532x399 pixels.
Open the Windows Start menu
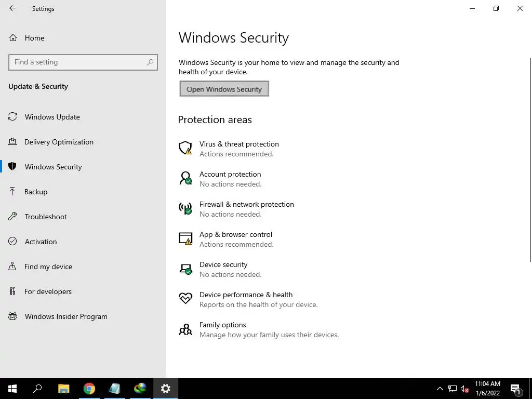coord(12,389)
